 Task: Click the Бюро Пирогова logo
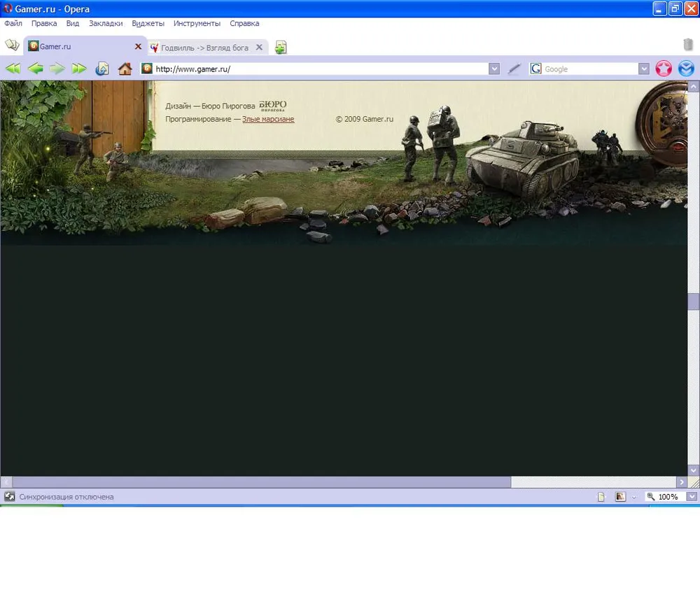pyautogui.click(x=272, y=106)
